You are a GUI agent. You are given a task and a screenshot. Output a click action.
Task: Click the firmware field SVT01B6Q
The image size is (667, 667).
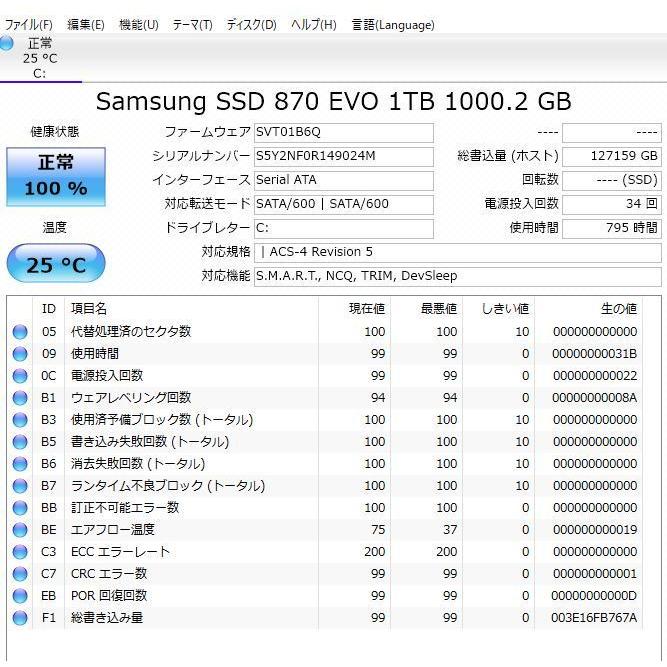pos(344,133)
